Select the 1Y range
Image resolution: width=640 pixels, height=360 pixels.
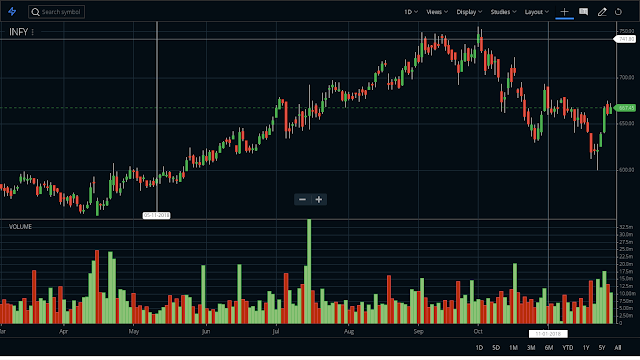[586, 348]
